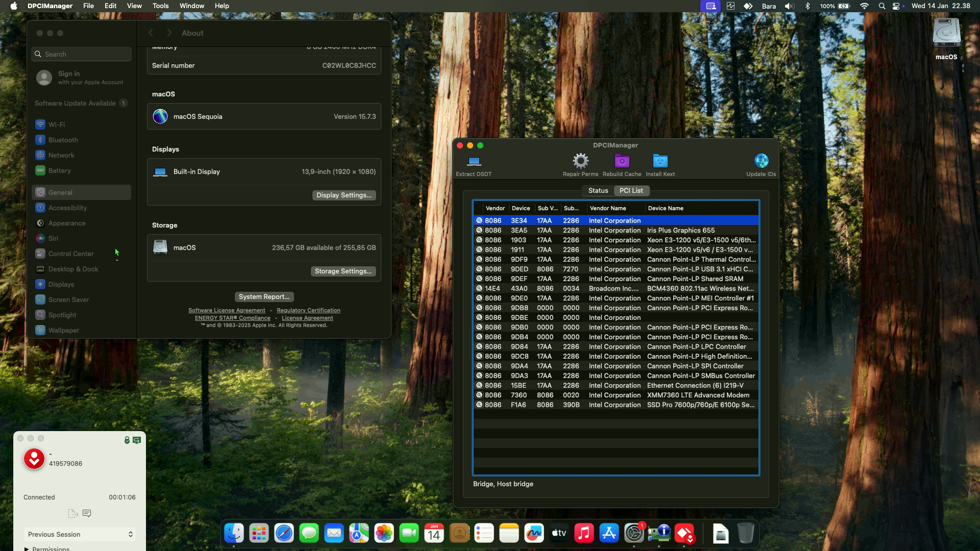Click the AnyDesk lock security icon
Viewport: 980px width, 551px height.
[127, 440]
